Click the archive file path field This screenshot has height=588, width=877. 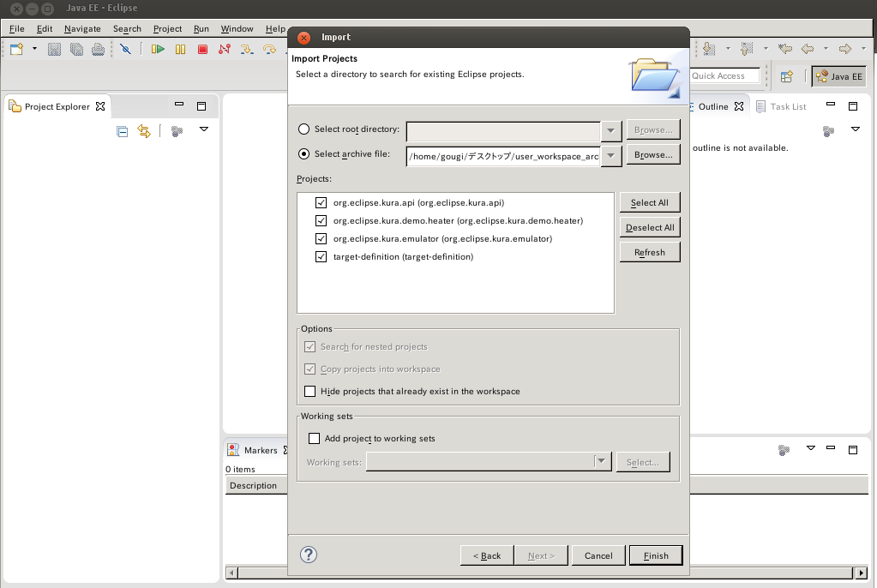(x=503, y=156)
